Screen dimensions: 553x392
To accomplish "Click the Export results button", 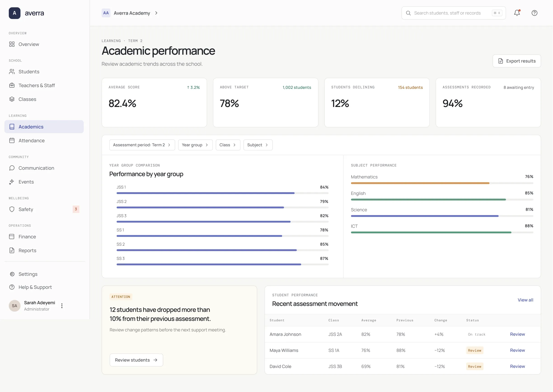I will (517, 61).
